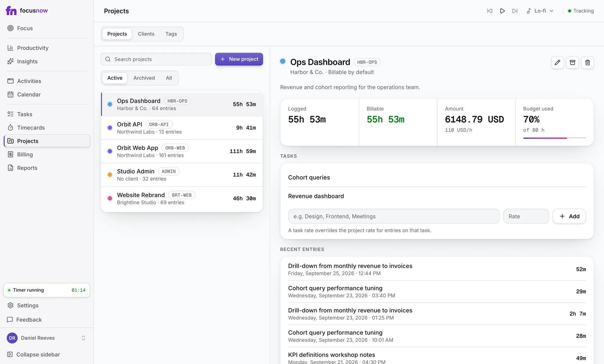The height and width of the screenshot is (364, 604).
Task: Archive the Ops Dashboard project
Action: [x=573, y=63]
